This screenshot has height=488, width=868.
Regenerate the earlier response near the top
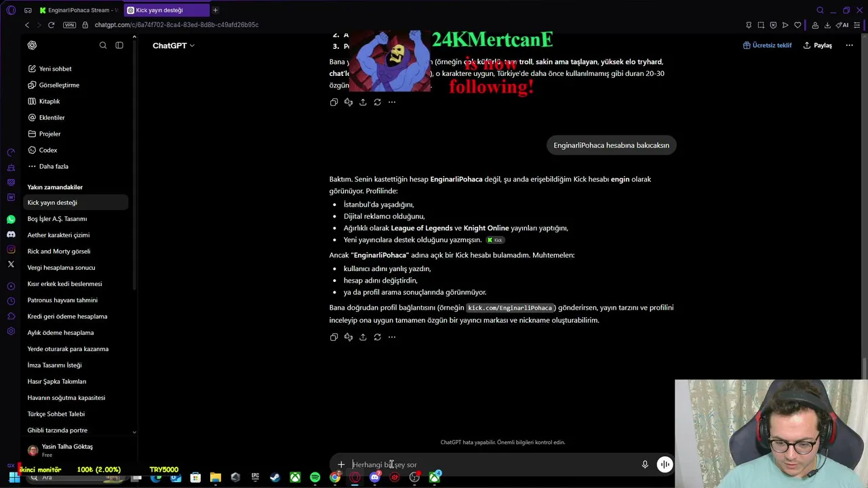pos(378,102)
